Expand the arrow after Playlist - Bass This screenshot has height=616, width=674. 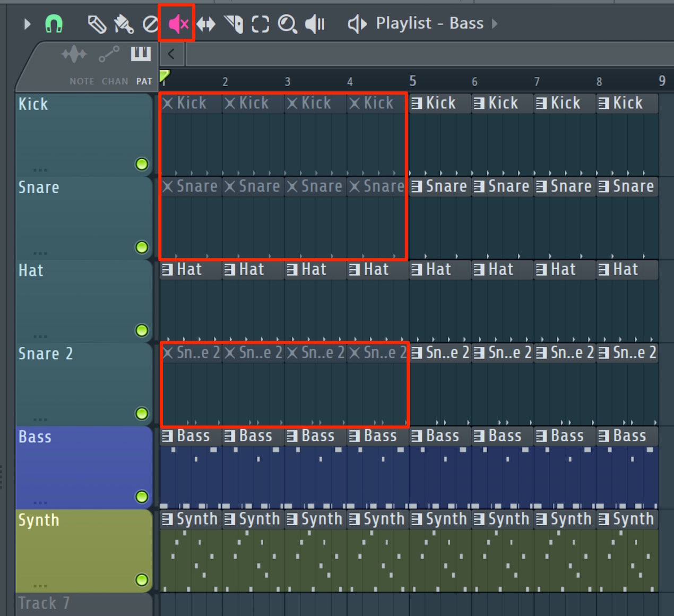[495, 23]
